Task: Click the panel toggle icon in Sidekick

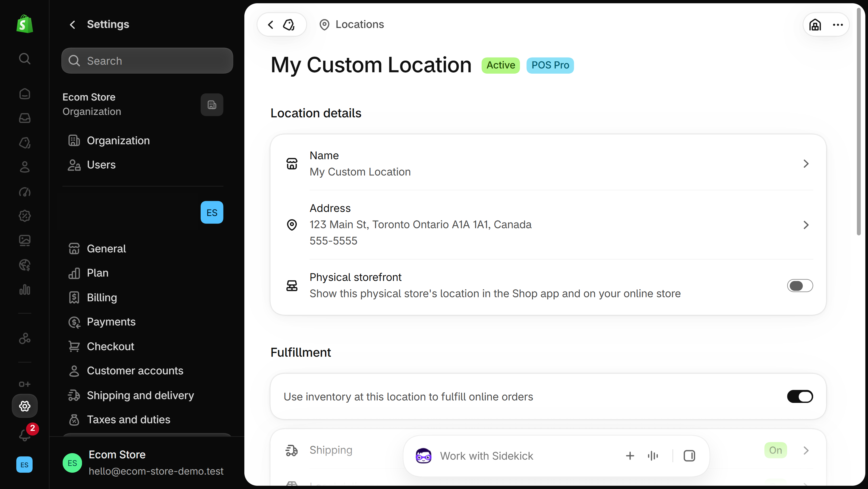Action: tap(689, 456)
